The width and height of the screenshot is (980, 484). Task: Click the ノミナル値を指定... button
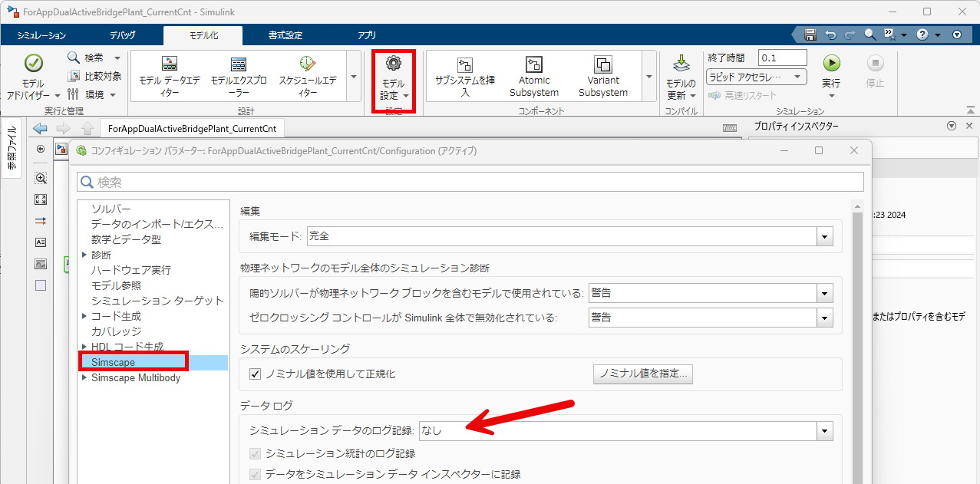click(643, 374)
